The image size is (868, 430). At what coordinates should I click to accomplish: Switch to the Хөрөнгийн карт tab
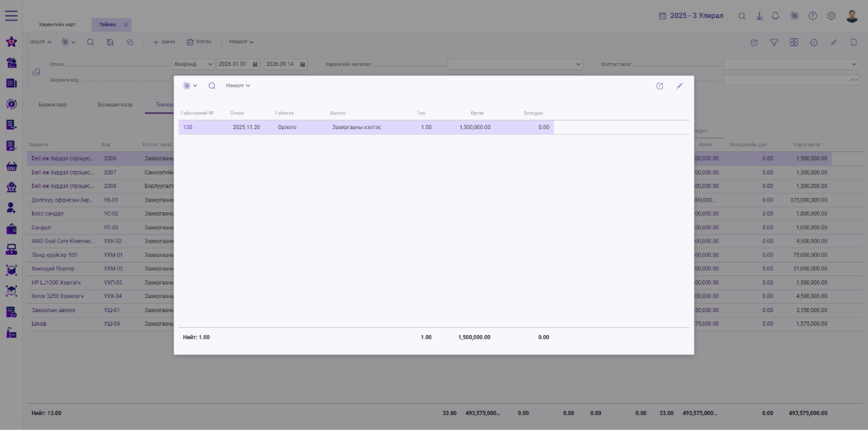click(57, 24)
